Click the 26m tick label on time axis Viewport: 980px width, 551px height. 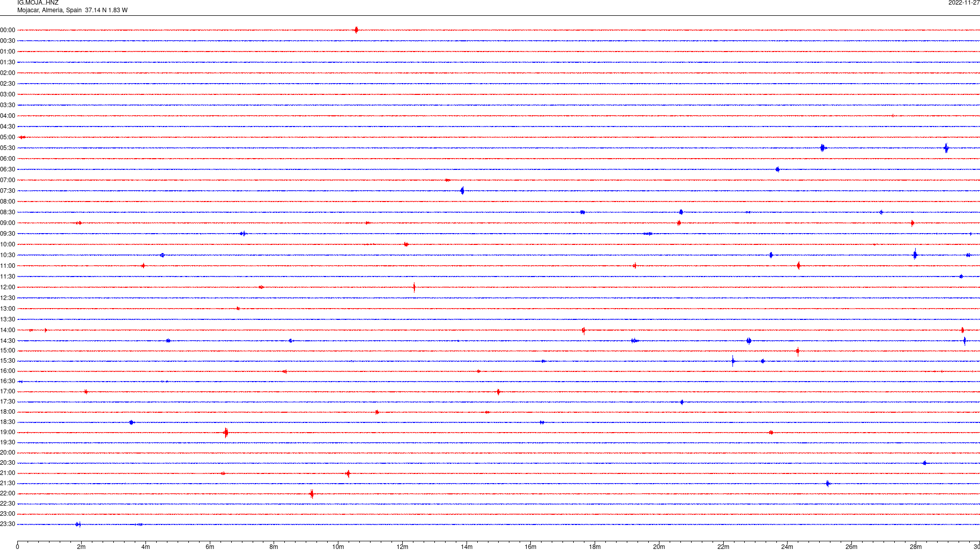(x=851, y=547)
